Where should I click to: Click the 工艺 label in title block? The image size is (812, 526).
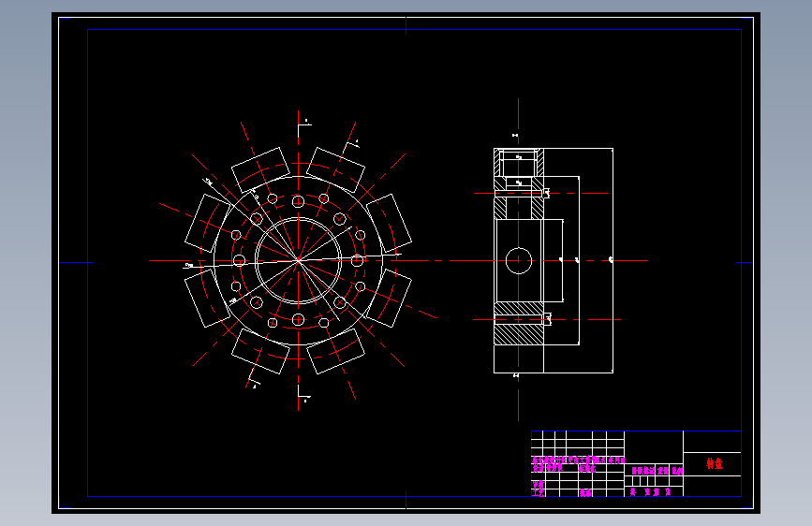pyautogui.click(x=538, y=493)
